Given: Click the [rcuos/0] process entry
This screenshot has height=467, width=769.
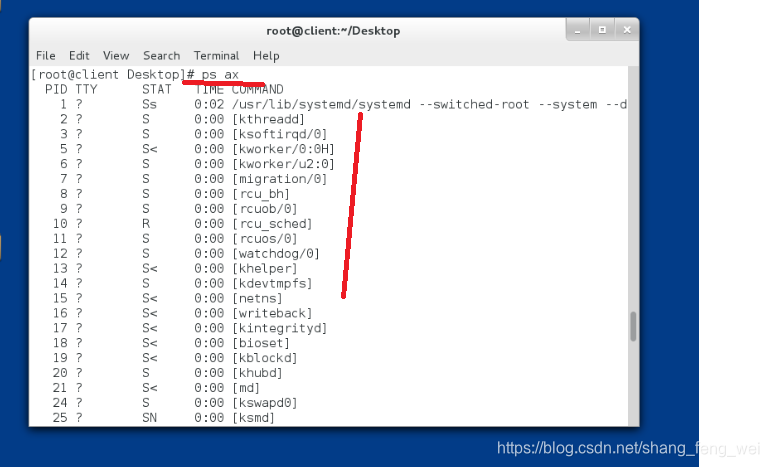Looking at the screenshot, I should [x=265, y=239].
